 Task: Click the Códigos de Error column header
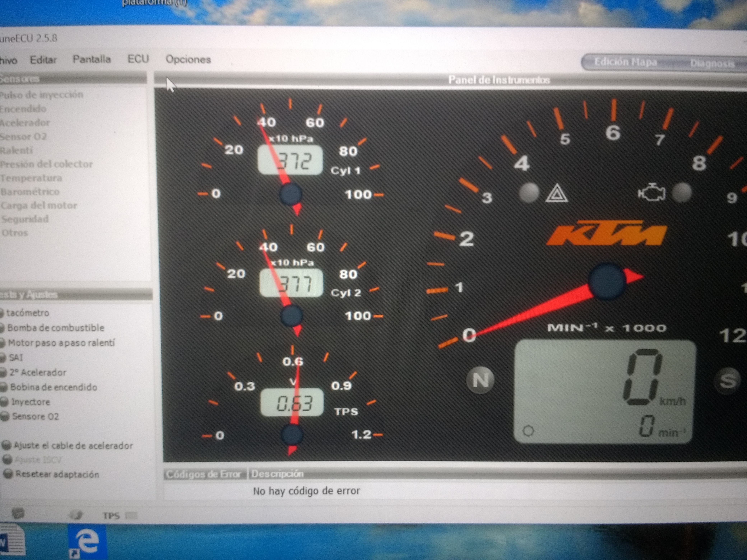tap(204, 474)
